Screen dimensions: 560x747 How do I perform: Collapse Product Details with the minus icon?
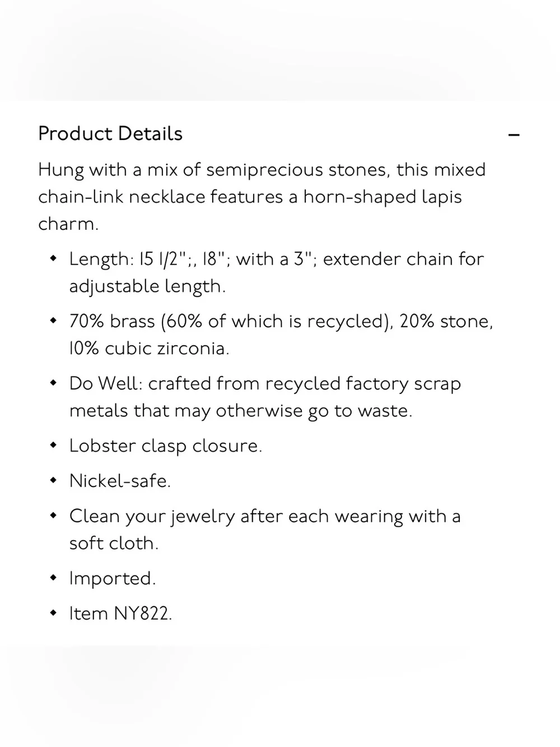coord(514,134)
